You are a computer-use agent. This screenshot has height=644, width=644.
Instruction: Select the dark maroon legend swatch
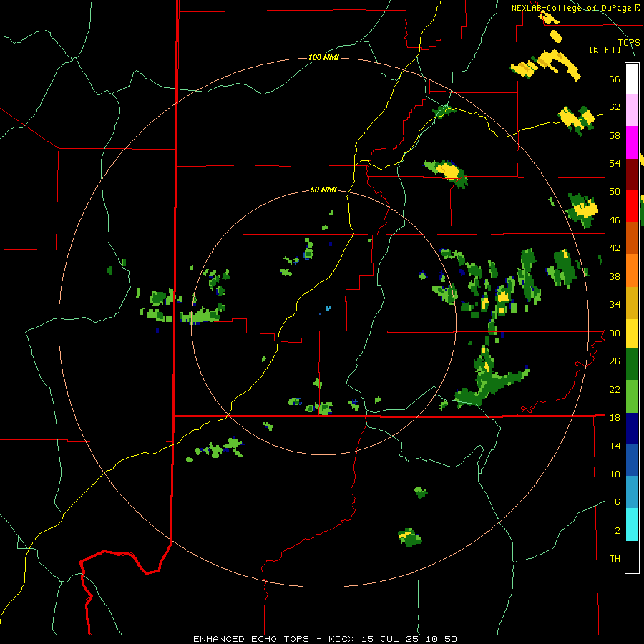coord(632,174)
